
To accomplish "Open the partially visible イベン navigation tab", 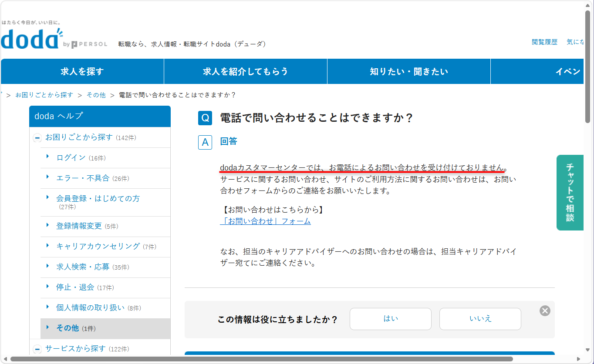I will click(537, 71).
